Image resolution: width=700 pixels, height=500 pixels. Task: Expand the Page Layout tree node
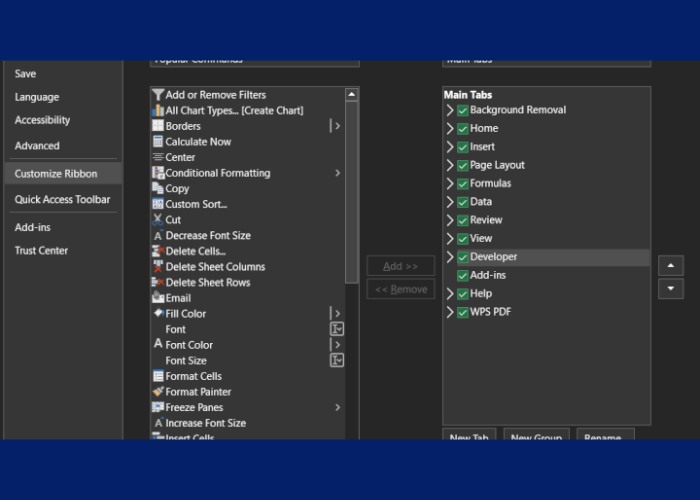(x=450, y=165)
